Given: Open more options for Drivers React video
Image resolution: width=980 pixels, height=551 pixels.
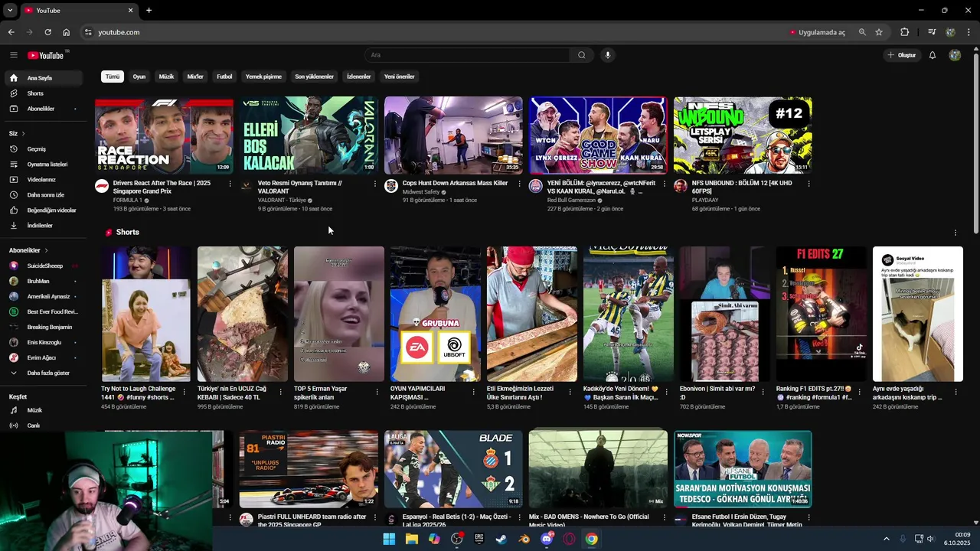Looking at the screenshot, I should 230,184.
